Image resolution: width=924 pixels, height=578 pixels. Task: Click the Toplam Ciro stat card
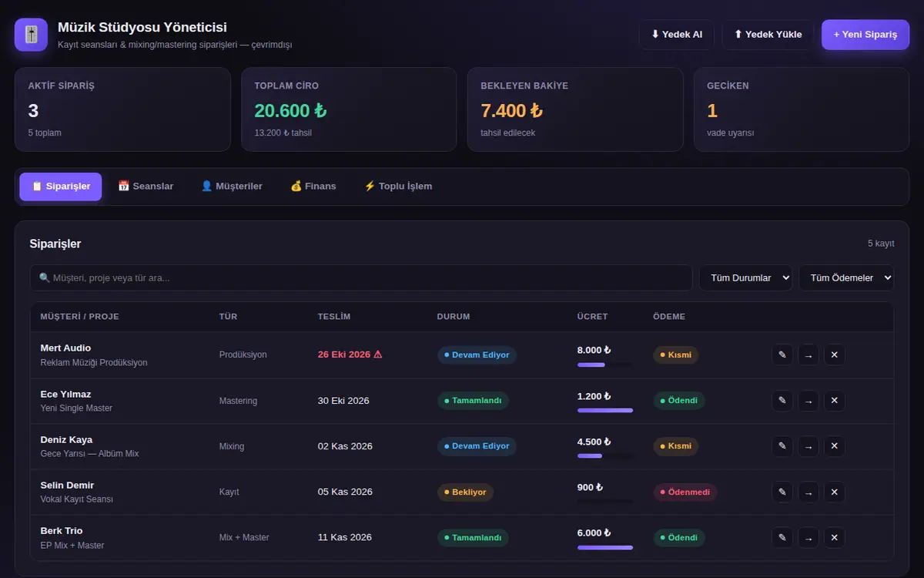click(349, 109)
